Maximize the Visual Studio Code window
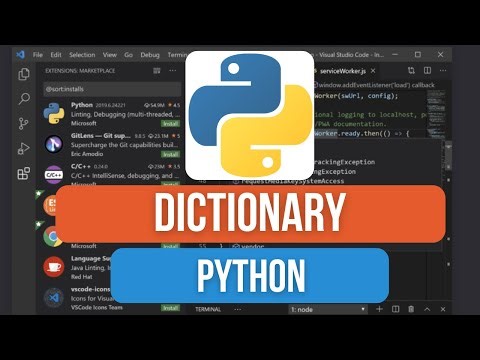The width and height of the screenshot is (480, 360). 418,54
